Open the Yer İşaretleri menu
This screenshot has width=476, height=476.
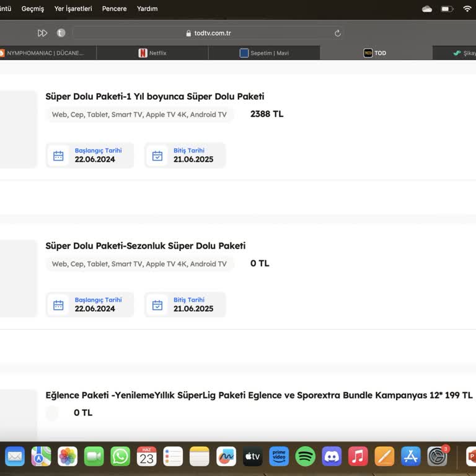[x=73, y=9]
